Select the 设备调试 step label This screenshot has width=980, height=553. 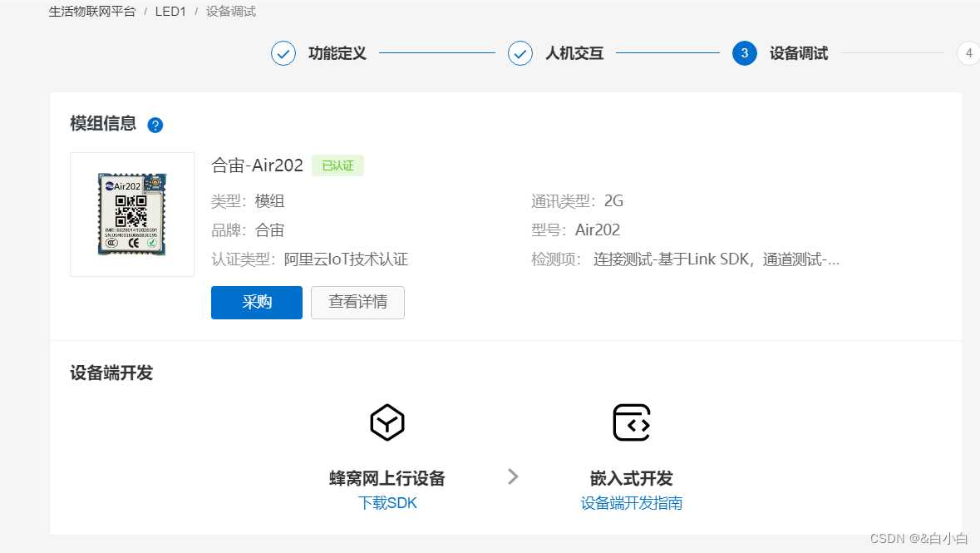tap(799, 54)
